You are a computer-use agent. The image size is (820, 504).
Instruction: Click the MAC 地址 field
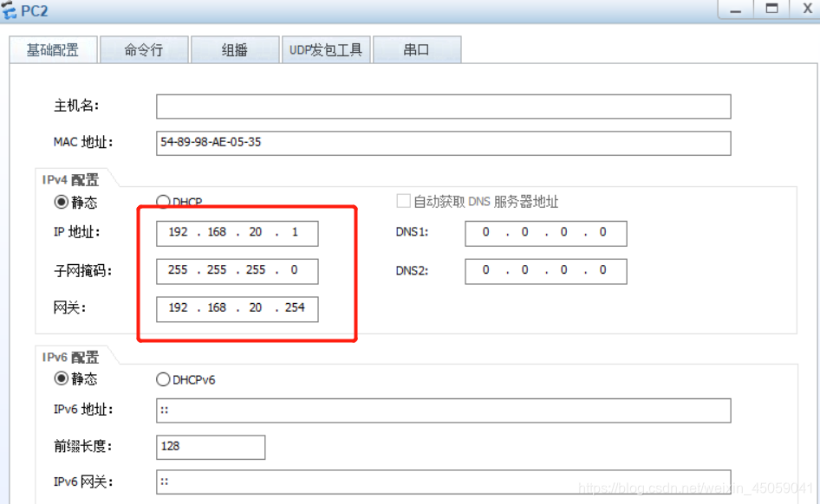(444, 143)
